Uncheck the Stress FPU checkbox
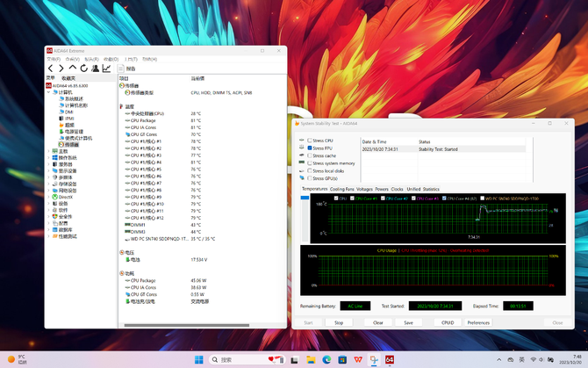Image resolution: width=588 pixels, height=368 pixels. pos(310,148)
